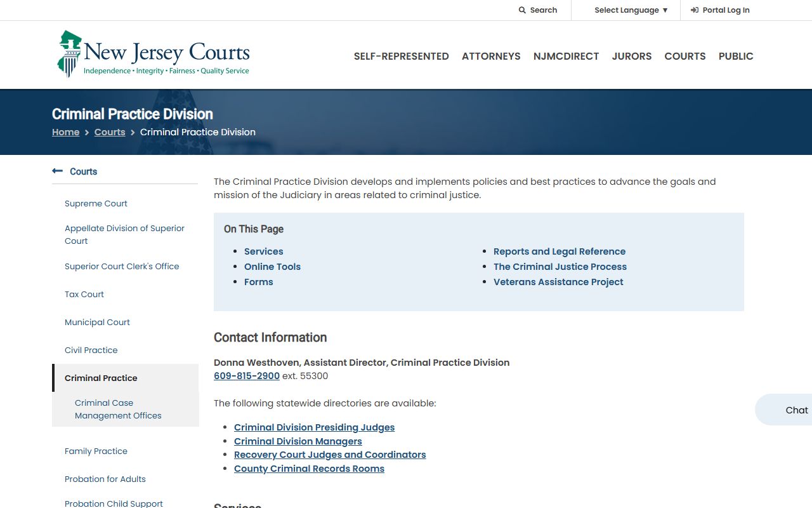Jump to Veterans Assistance Project

pyautogui.click(x=558, y=282)
